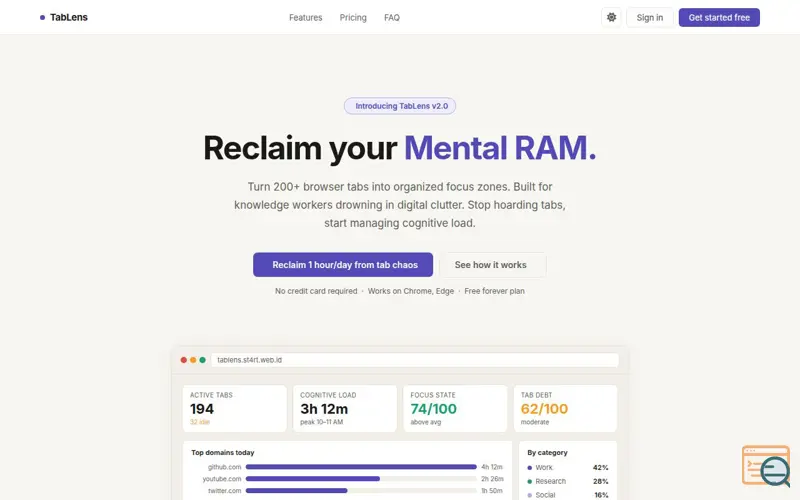
Task: Open the FAQ nav link
Action: pos(392,17)
